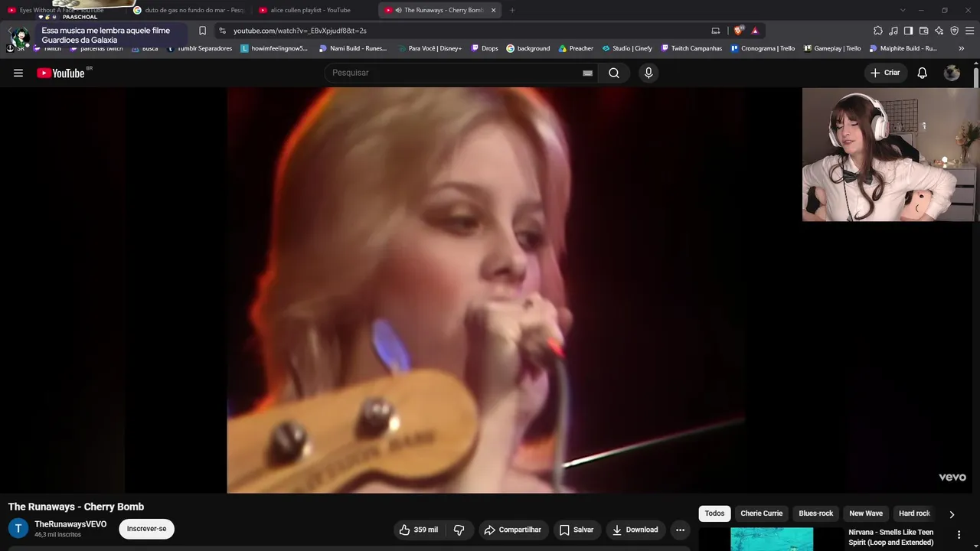Viewport: 980px width, 551px height.
Task: Open a new browser tab
Action: coord(512,10)
